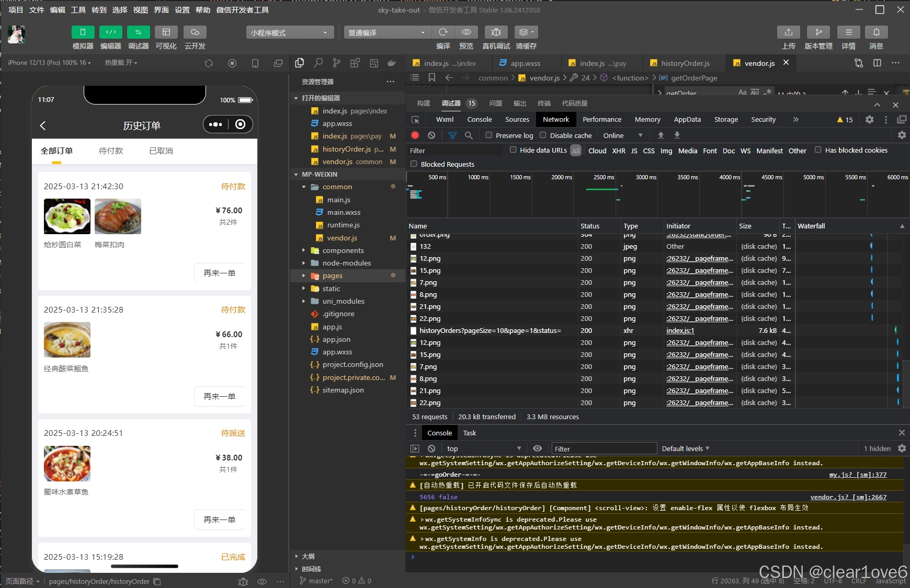Go back in the phone simulator page
This screenshot has height=588, width=910.
click(x=43, y=125)
